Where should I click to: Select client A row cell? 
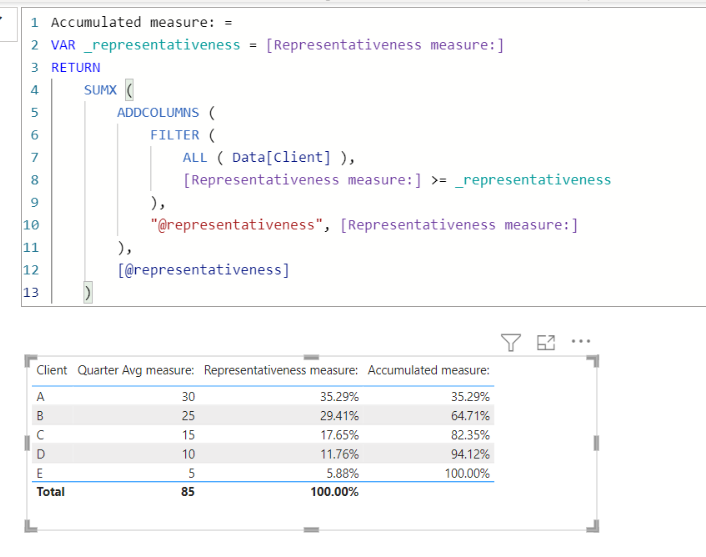pos(41,397)
